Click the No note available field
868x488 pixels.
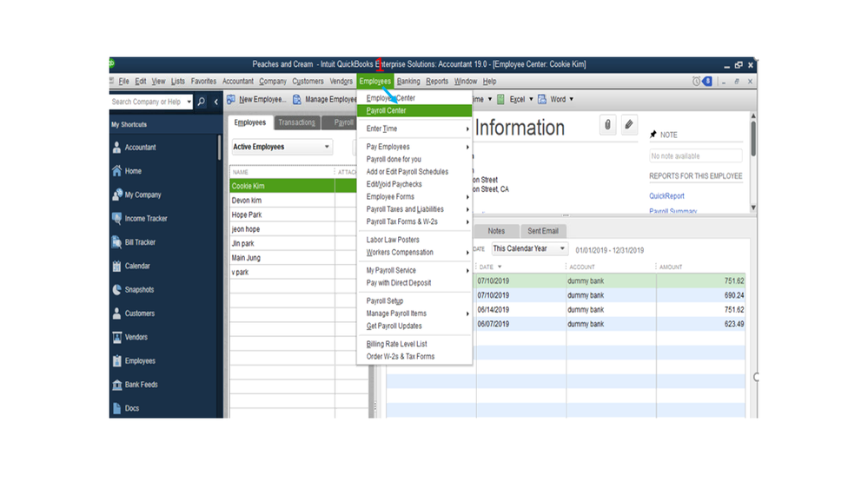[696, 156]
